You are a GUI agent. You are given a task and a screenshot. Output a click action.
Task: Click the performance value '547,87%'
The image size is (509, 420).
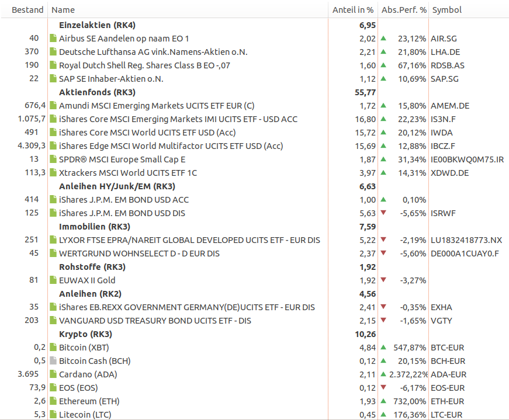point(410,348)
